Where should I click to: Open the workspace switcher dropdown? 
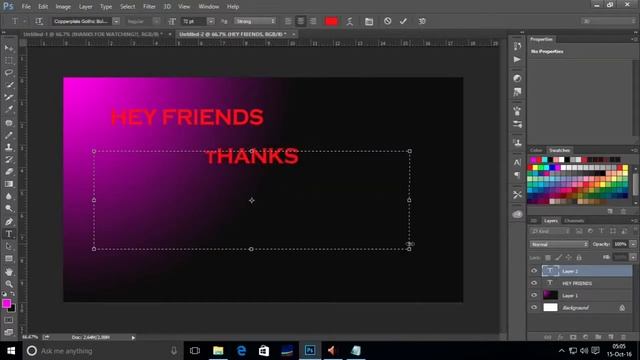[x=608, y=21]
